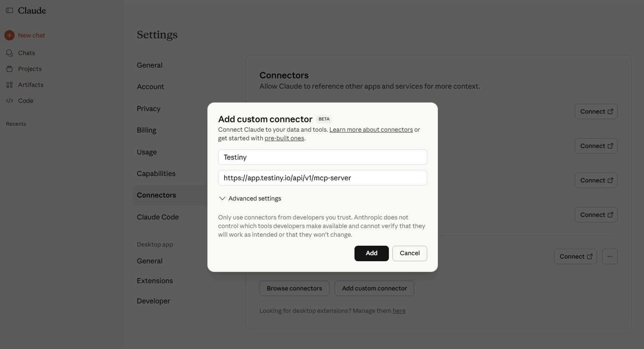This screenshot has width=644, height=349.
Task: Follow the pre-built ones link
Action: coord(284,138)
